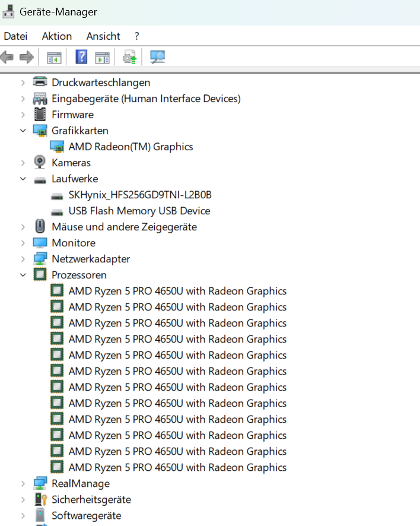This screenshot has width=420, height=526.
Task: Expand the Mäuse und andere Zeigegeräte node
Action: 23,227
